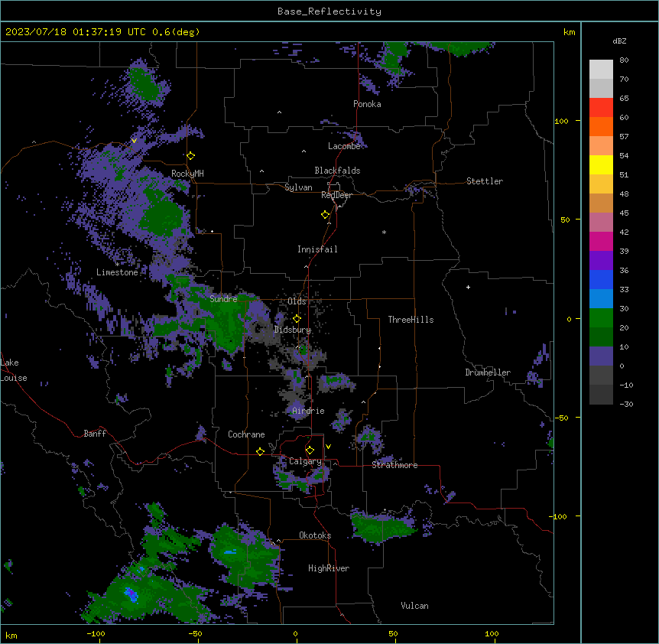Click the Sylvan label
Viewport: 659px width, 644px height.
point(298,187)
